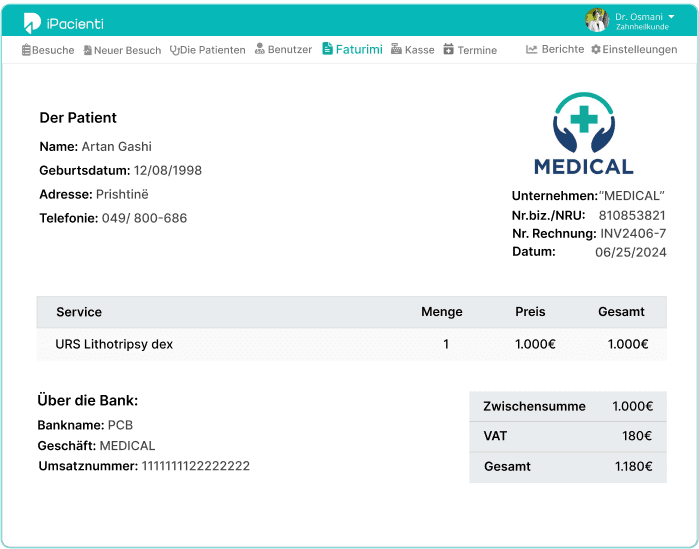699x549 pixels.
Task: Click the Benutzer people icon
Action: (260, 49)
